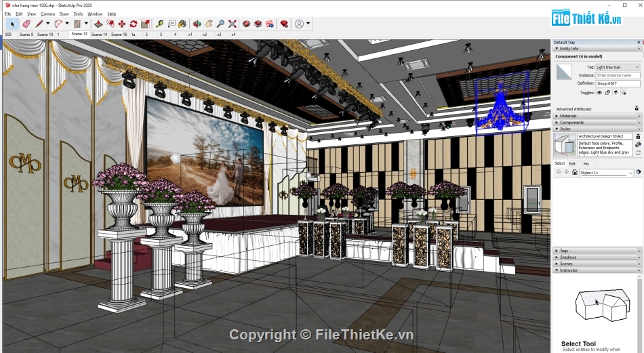Open the File menu

8,14
